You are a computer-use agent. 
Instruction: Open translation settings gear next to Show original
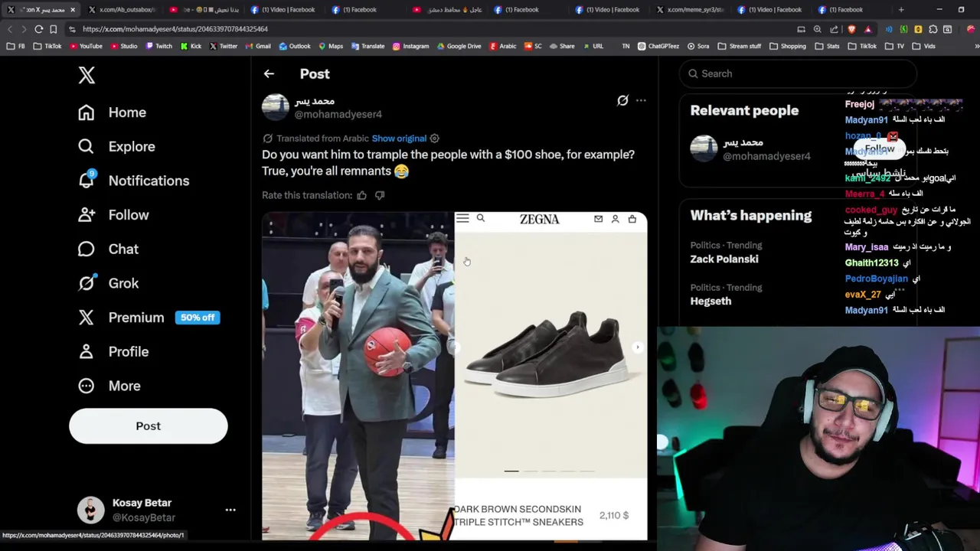[x=434, y=139]
